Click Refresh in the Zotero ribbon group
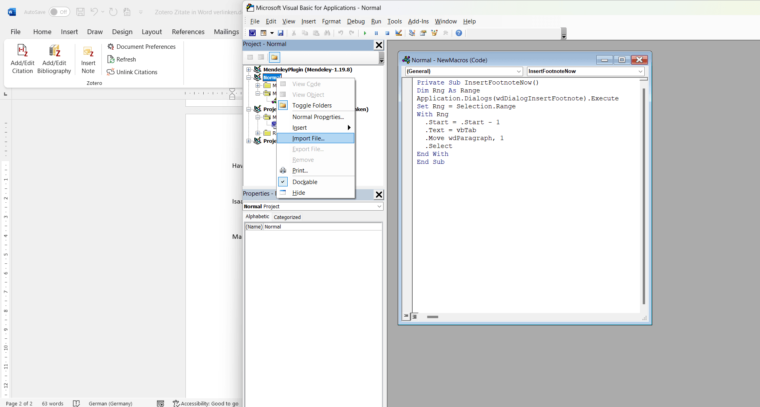 click(121, 59)
